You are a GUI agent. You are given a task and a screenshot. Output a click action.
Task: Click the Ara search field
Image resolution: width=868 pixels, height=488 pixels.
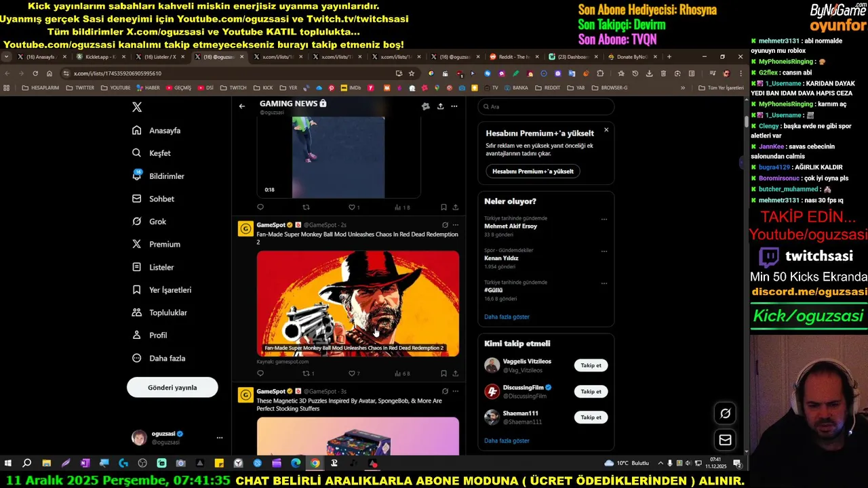click(546, 106)
